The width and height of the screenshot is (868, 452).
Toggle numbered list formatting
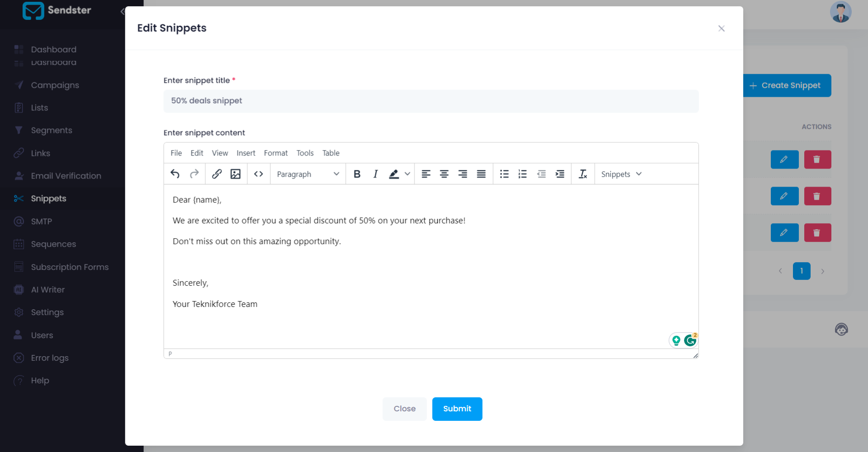(523, 174)
